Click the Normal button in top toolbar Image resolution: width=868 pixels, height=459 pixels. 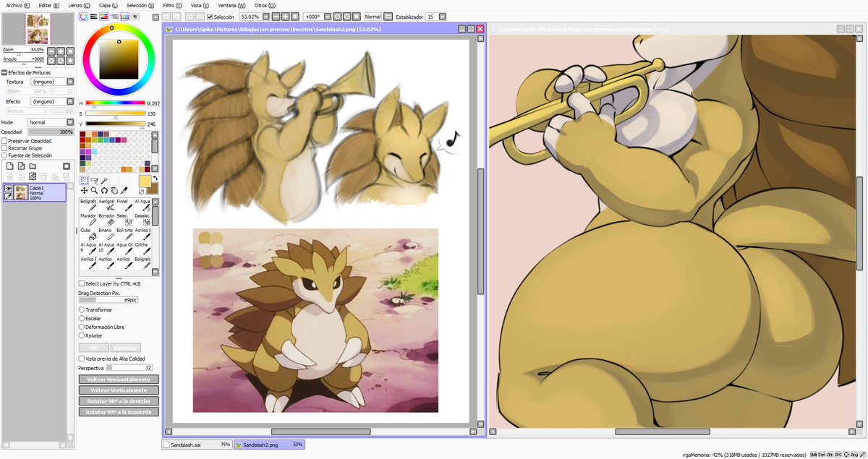(x=373, y=16)
